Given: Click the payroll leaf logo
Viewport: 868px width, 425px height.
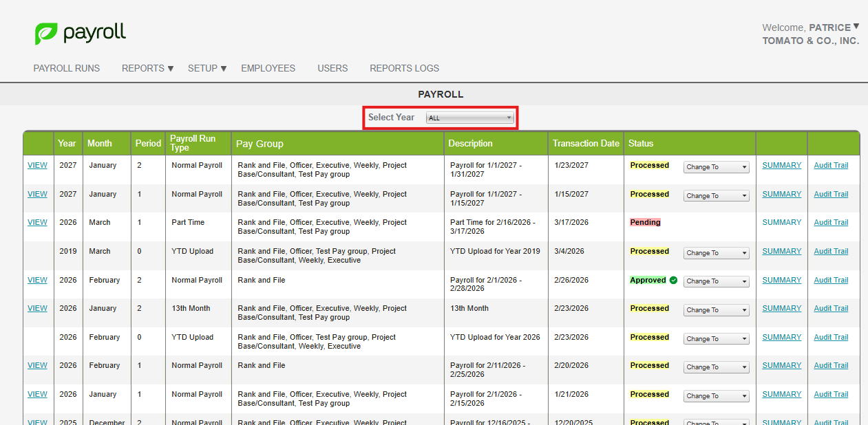Looking at the screenshot, I should coord(46,33).
